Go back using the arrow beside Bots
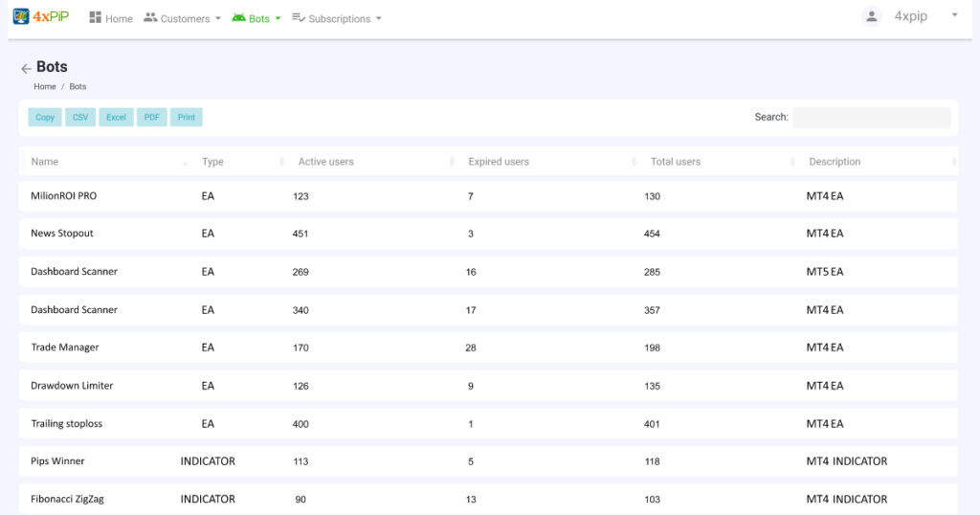980x515 pixels. (26, 69)
